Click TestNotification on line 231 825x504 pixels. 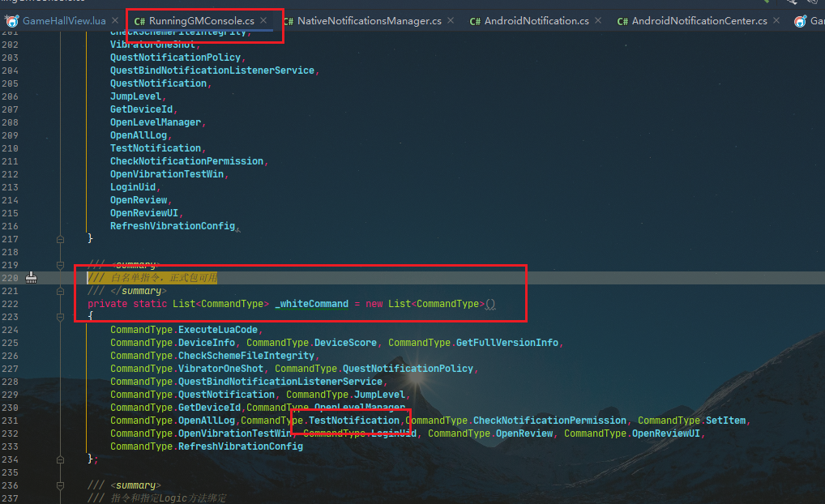354,421
